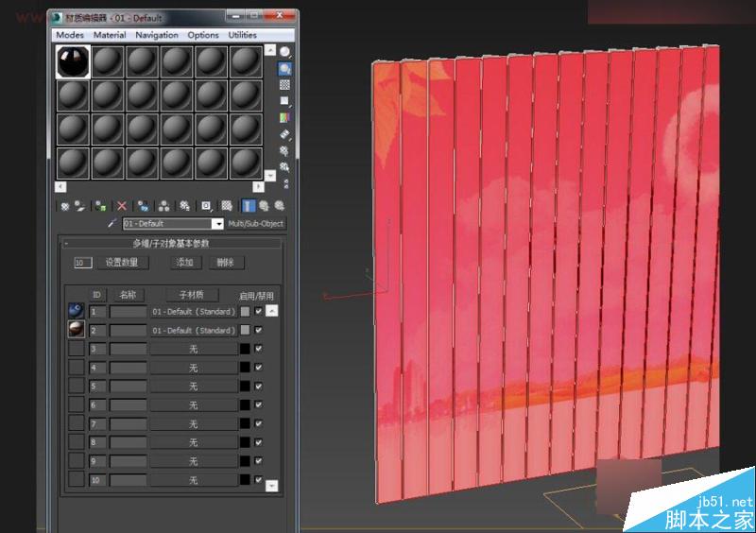Open sub-material 1 01 - Default (Standard)
Screen dimensions: 756x533
click(x=194, y=312)
